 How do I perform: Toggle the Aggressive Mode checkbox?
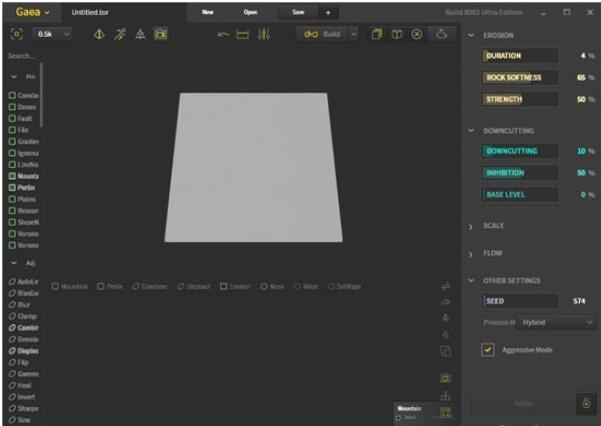point(488,350)
